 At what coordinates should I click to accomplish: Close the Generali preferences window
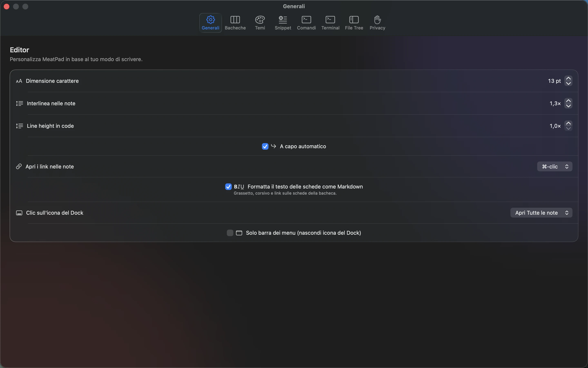click(x=7, y=7)
